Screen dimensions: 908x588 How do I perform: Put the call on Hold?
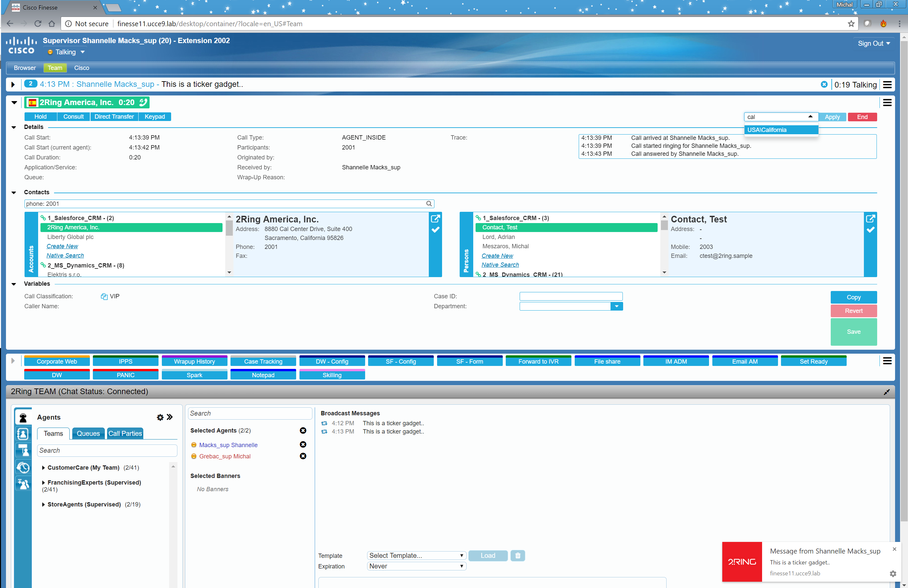pyautogui.click(x=40, y=117)
